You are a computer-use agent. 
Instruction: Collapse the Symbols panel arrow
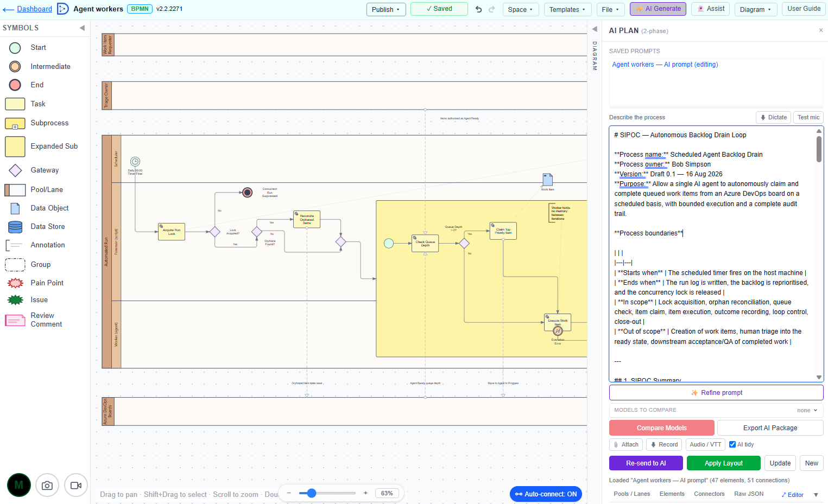(82, 28)
